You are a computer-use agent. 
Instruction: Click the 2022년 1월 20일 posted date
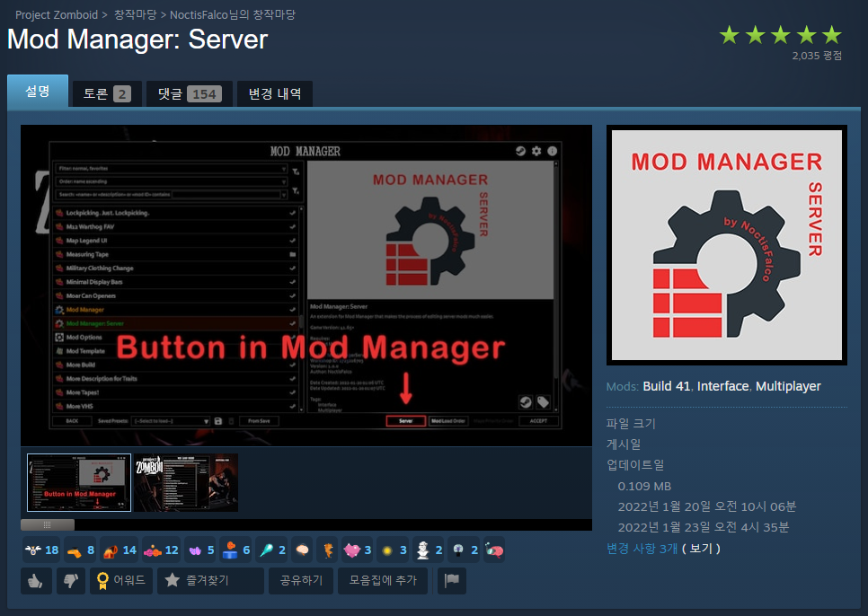(707, 506)
